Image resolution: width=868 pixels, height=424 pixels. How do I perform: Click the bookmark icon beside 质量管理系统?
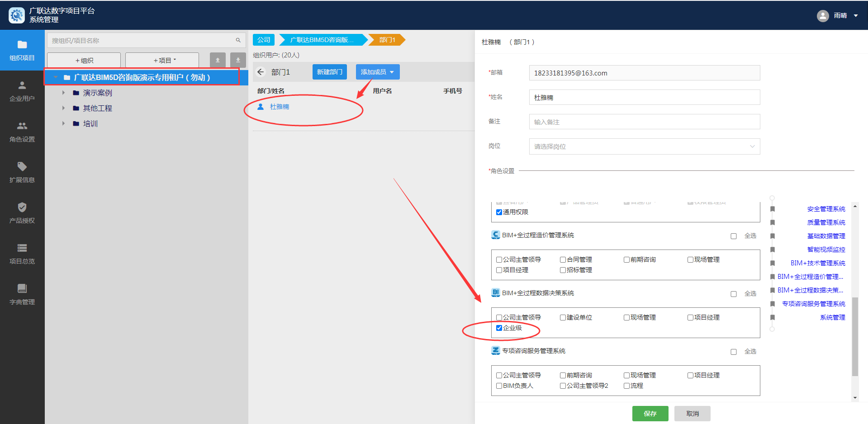[x=773, y=222]
